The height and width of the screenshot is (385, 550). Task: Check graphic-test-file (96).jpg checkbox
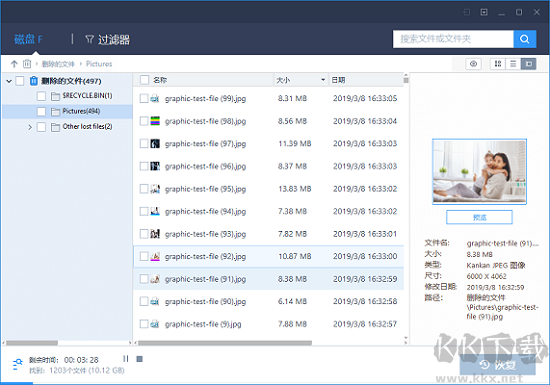point(144,166)
